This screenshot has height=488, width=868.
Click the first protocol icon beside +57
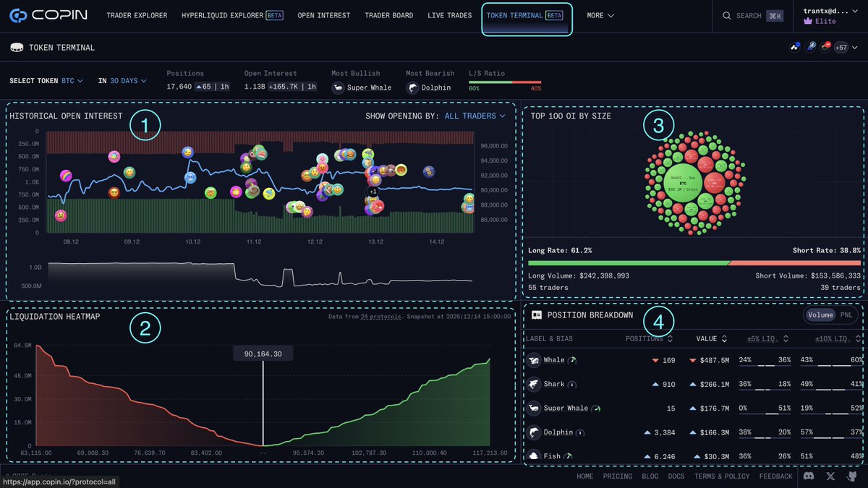pos(796,48)
